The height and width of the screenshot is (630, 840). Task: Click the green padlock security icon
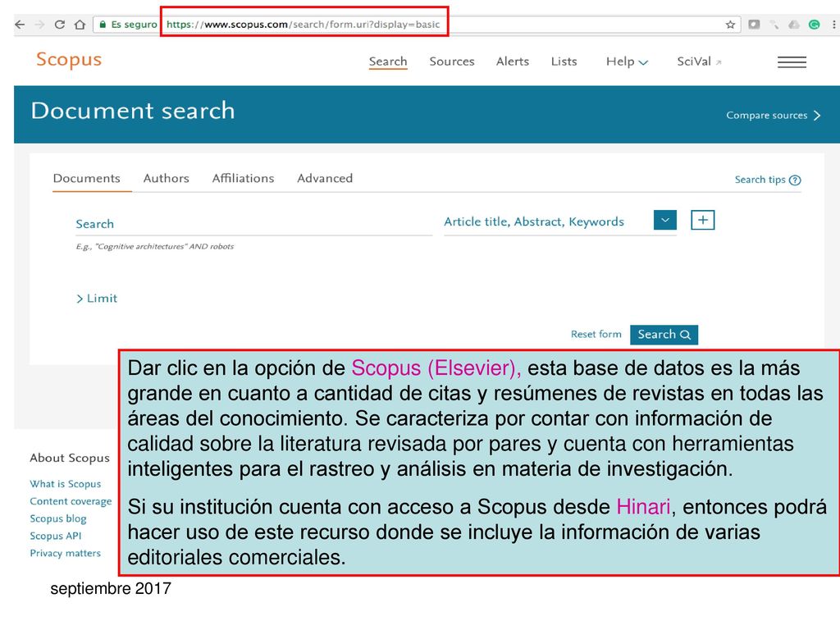coord(103,25)
